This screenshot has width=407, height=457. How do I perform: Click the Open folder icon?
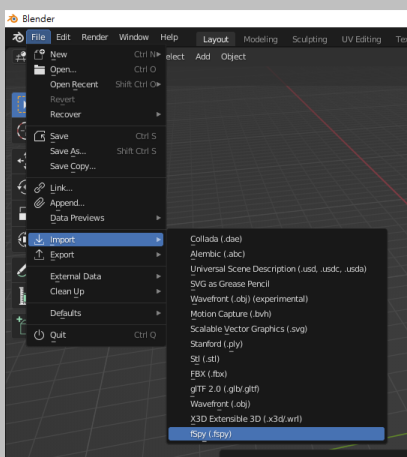pos(39,69)
